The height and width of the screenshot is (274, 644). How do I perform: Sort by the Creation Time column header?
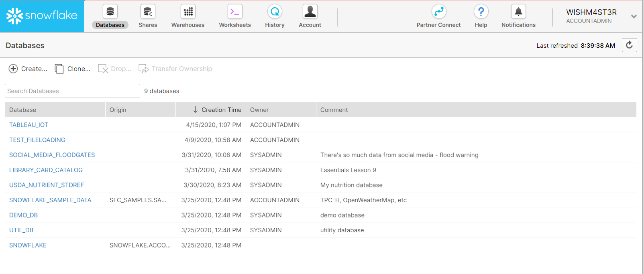221,110
